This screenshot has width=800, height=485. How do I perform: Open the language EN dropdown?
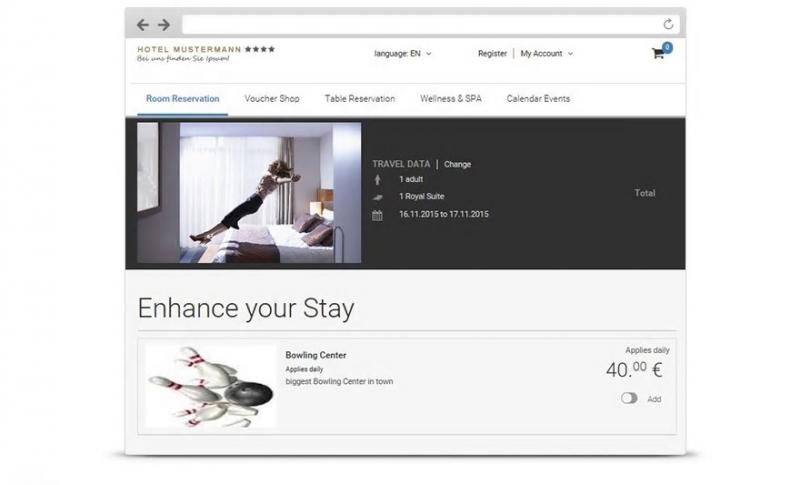403,54
